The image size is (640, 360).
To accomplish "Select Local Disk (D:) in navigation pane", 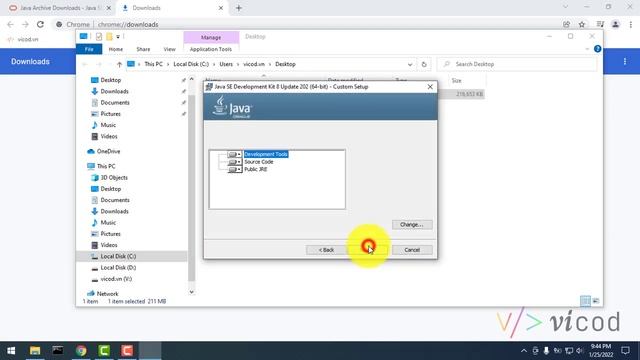I will (118, 268).
